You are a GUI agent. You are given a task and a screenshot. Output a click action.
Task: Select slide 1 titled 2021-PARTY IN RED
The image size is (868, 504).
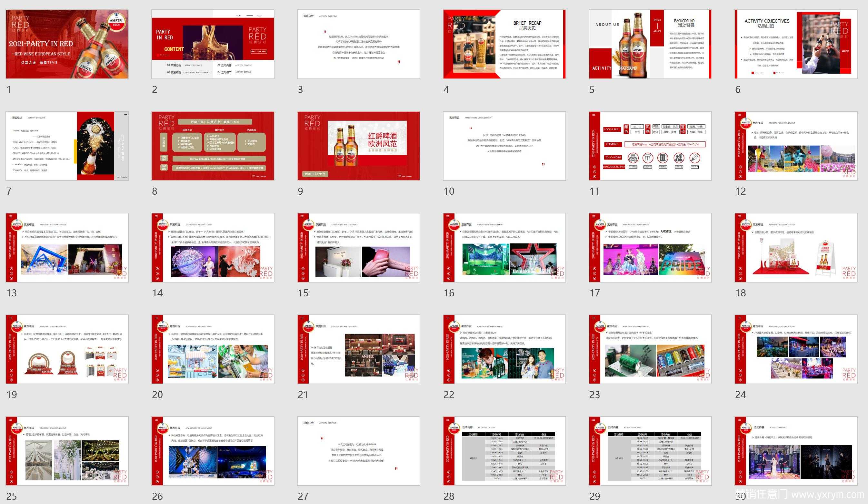point(67,44)
